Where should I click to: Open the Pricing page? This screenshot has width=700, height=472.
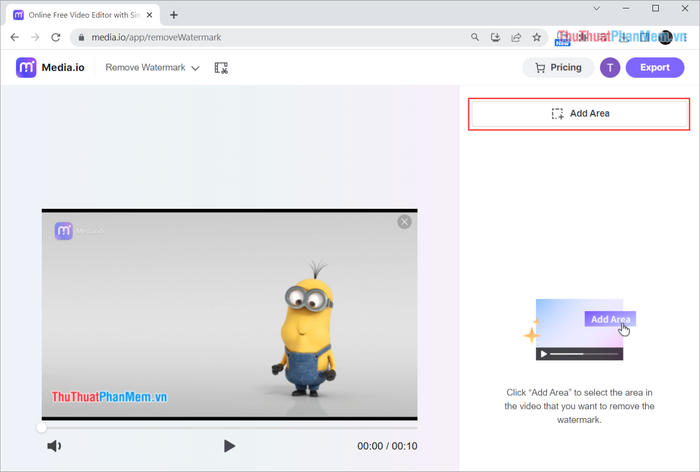558,67
